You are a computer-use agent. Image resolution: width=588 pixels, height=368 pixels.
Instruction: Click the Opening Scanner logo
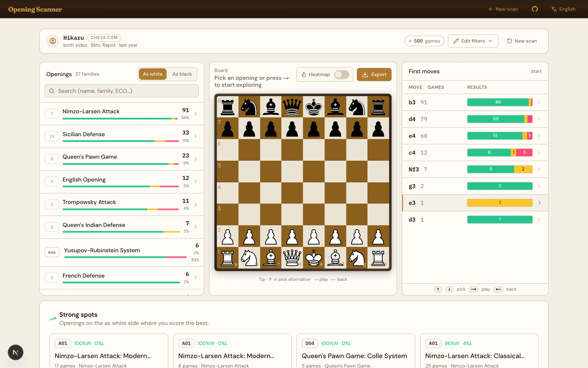tap(35, 9)
